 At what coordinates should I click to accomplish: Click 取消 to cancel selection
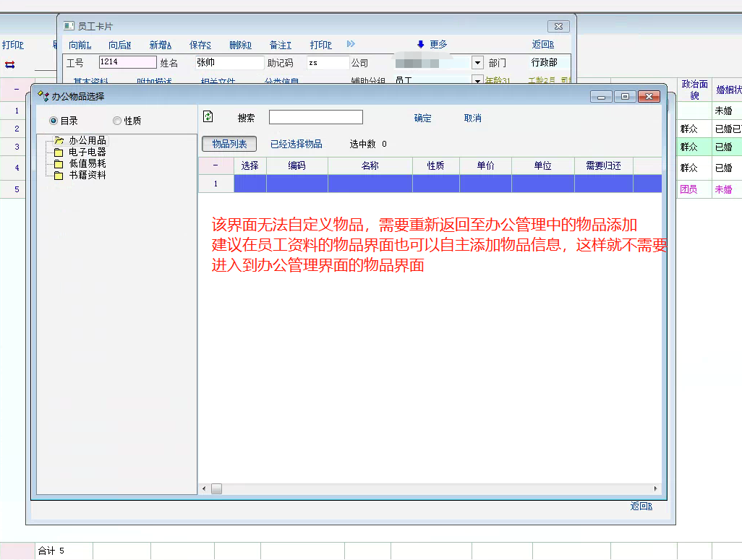tap(472, 118)
